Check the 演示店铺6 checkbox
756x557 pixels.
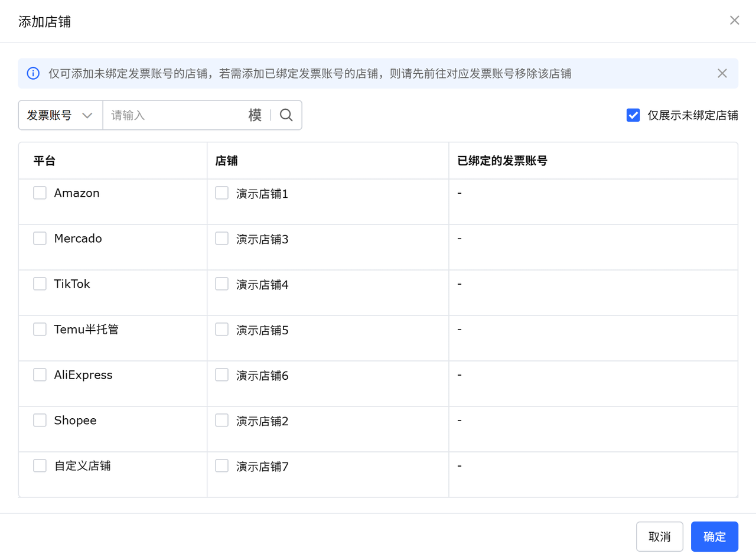pyautogui.click(x=221, y=375)
